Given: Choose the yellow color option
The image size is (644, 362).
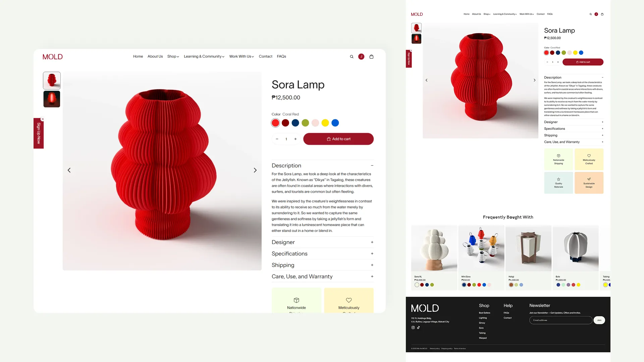Looking at the screenshot, I should coord(325,123).
